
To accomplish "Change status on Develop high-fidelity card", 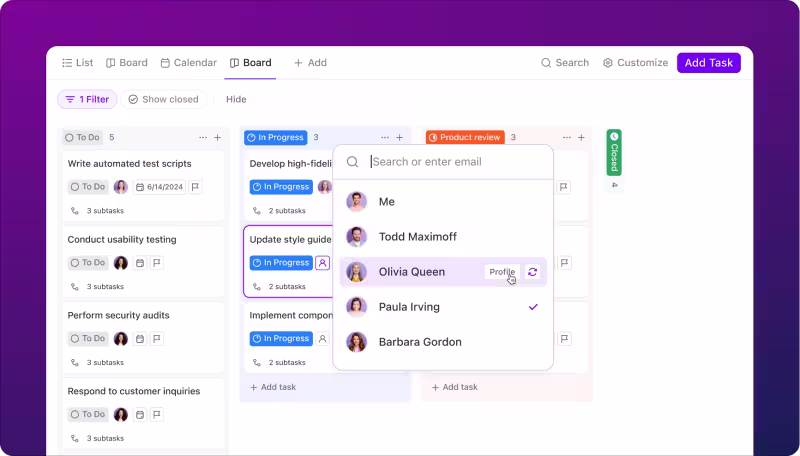I will click(x=281, y=187).
